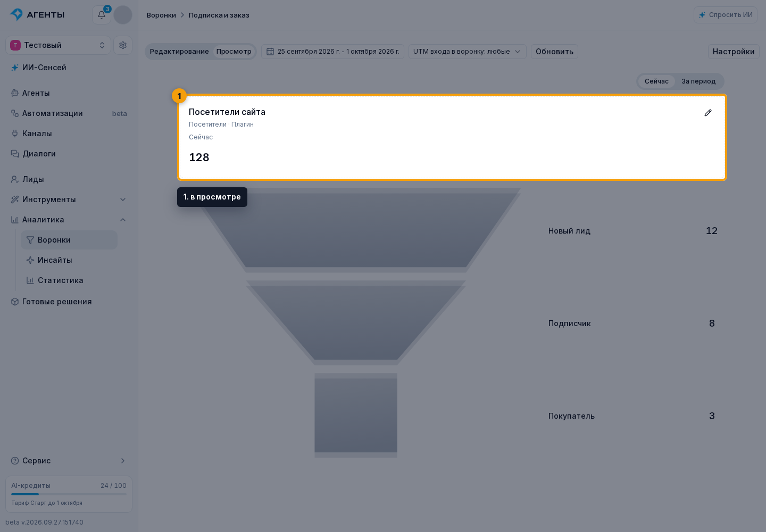The image size is (766, 532).
Task: Click Спросить ИИ button
Action: 726,15
